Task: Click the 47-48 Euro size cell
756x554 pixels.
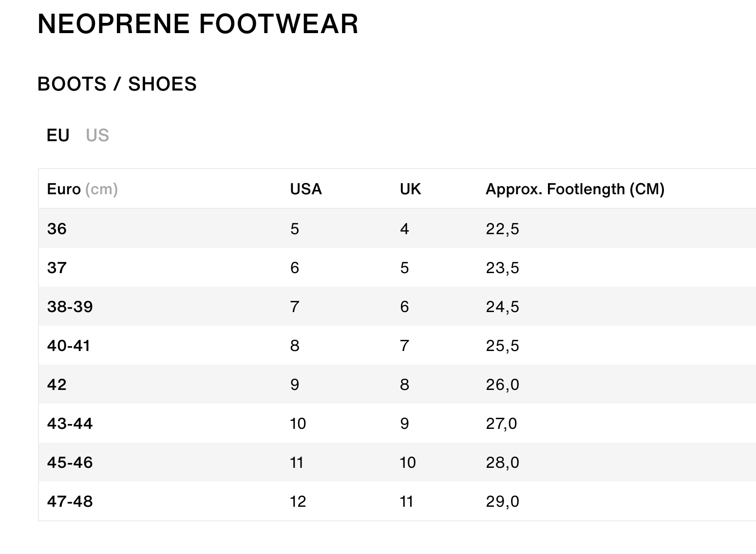Action: (x=70, y=501)
